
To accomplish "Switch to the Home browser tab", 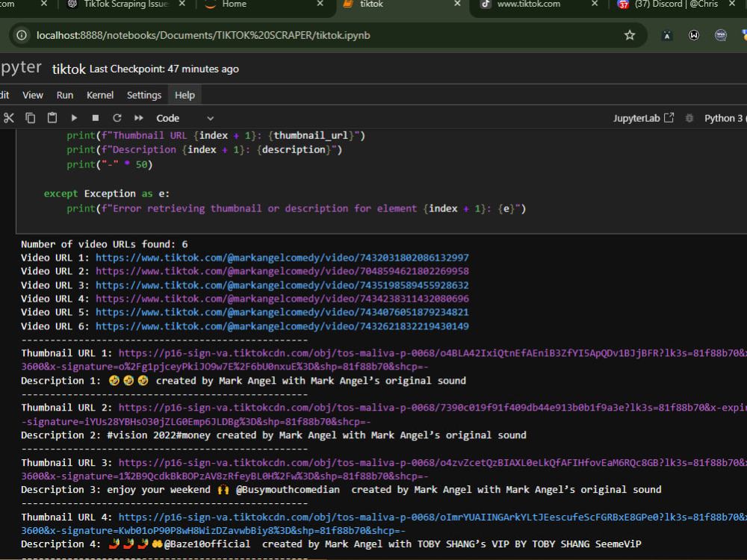I will click(235, 4).
